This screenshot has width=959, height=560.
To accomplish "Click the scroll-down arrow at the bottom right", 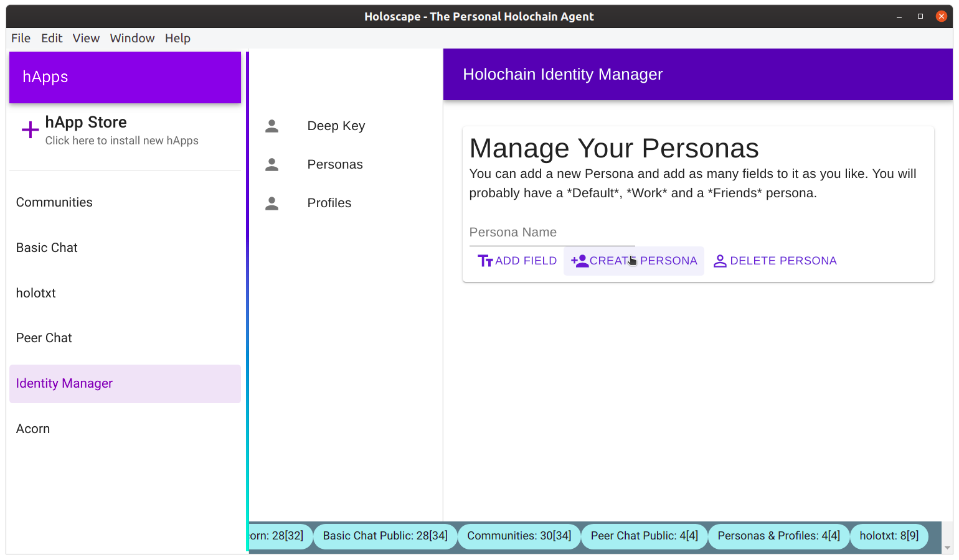I will click(947, 548).
